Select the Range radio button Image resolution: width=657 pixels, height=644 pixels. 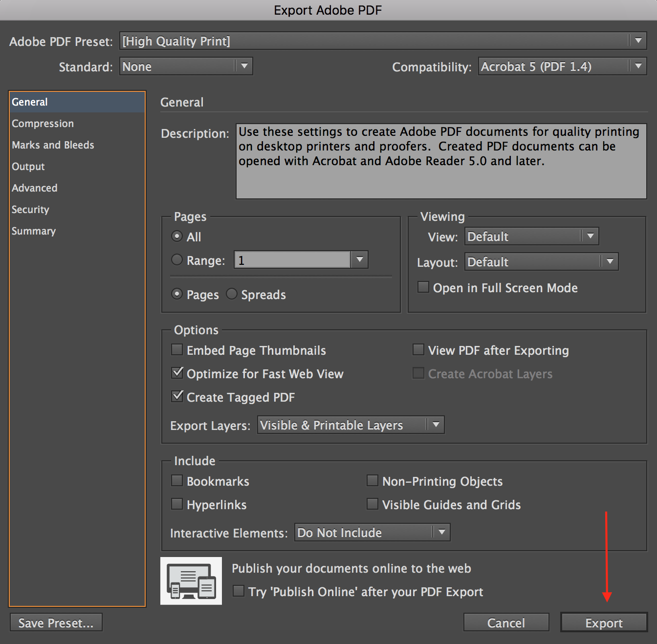[x=177, y=260]
